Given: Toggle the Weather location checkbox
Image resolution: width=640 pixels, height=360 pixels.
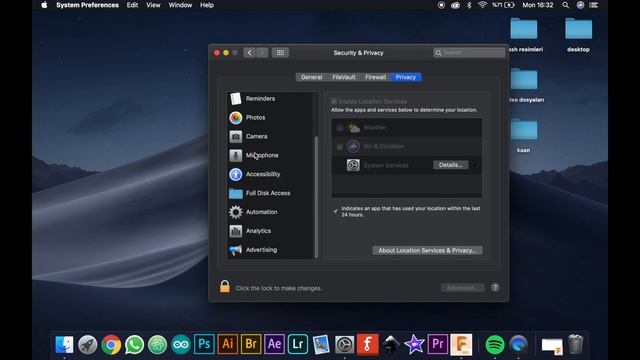Looking at the screenshot, I should 340,128.
